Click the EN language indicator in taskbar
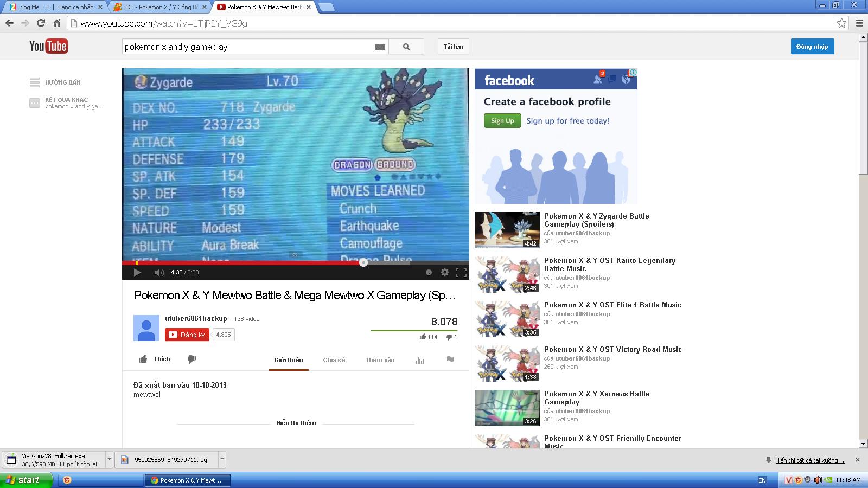This screenshot has height=488, width=868. (762, 480)
